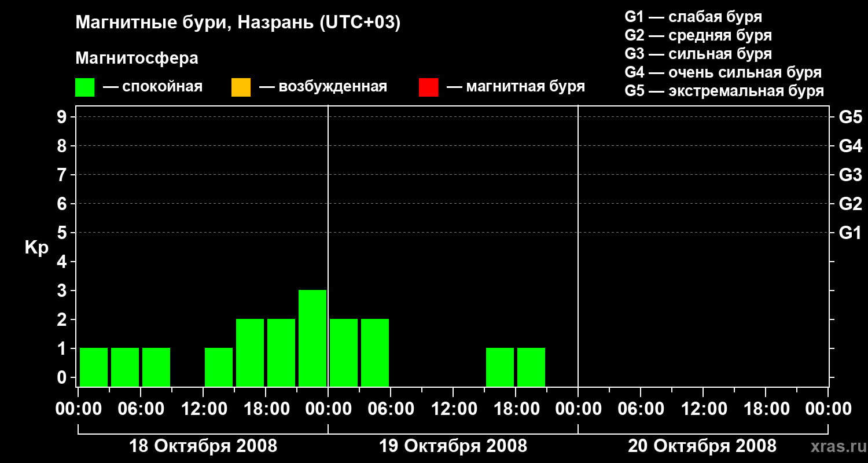Click the 00:00 label starting 19 Октября
This screenshot has height=463, width=868.
pos(328,409)
